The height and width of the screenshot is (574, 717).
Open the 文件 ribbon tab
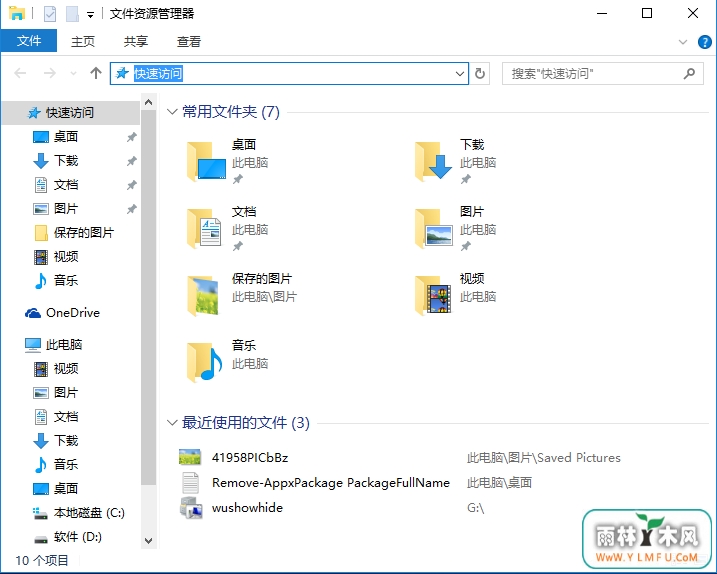(x=29, y=41)
